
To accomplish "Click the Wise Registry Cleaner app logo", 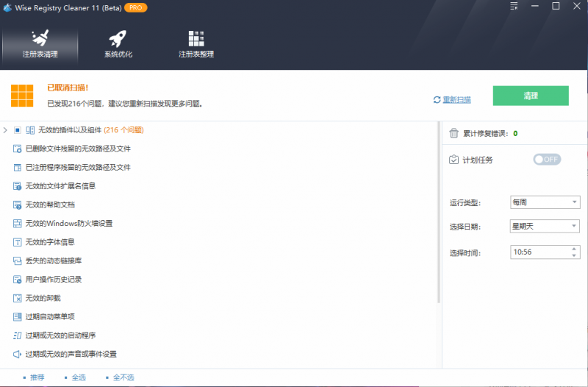I will 7,7.
